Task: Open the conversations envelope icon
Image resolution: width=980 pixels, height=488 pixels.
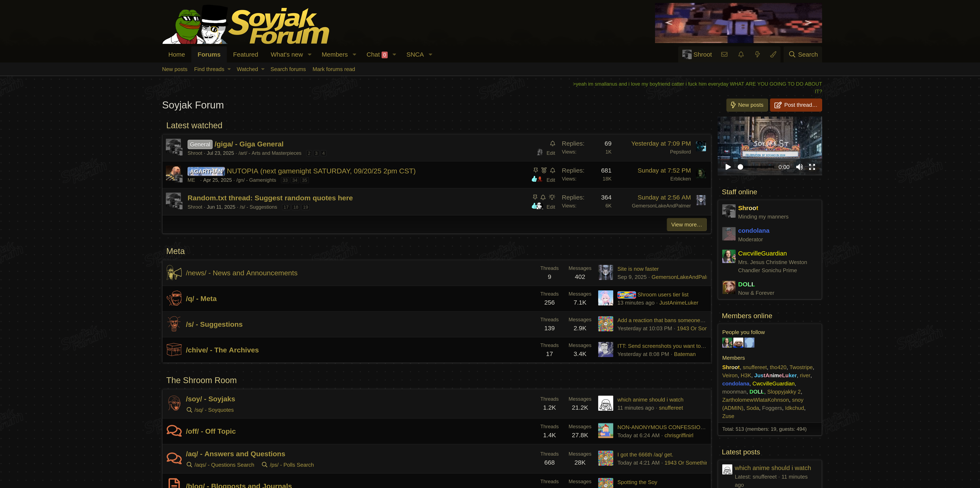Action: point(724,54)
